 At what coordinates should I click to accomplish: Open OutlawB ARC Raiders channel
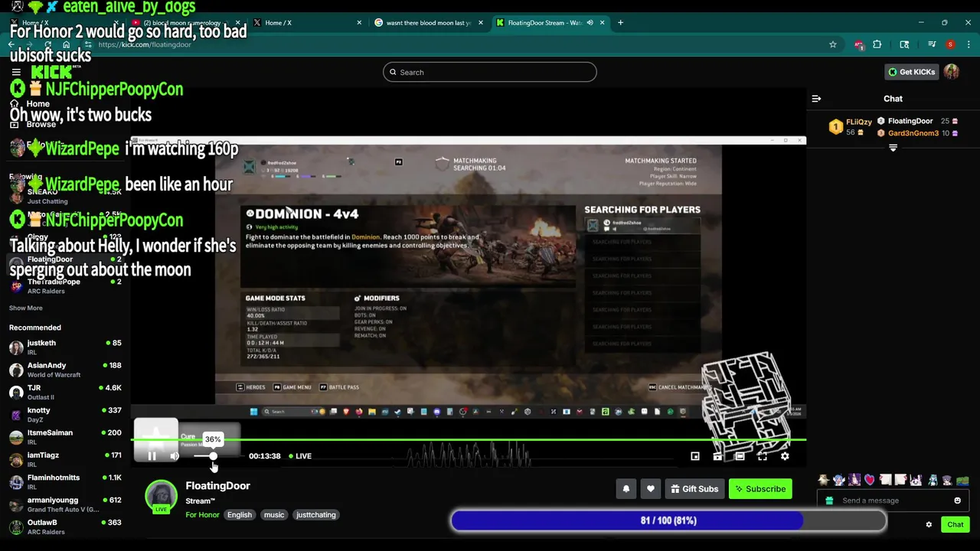[65, 527]
